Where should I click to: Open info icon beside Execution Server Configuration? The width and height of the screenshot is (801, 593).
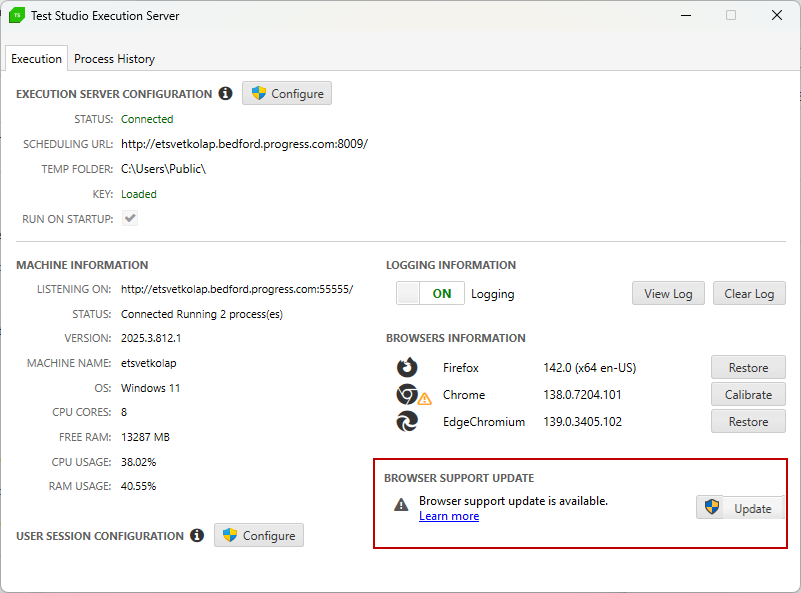[x=225, y=93]
